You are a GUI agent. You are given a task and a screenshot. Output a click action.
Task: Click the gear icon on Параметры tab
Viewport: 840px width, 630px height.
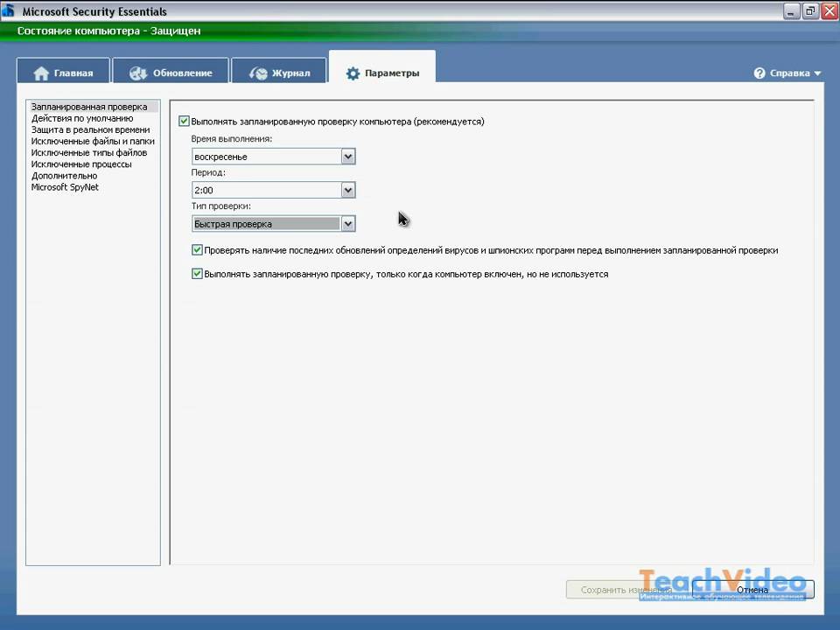tap(353, 73)
